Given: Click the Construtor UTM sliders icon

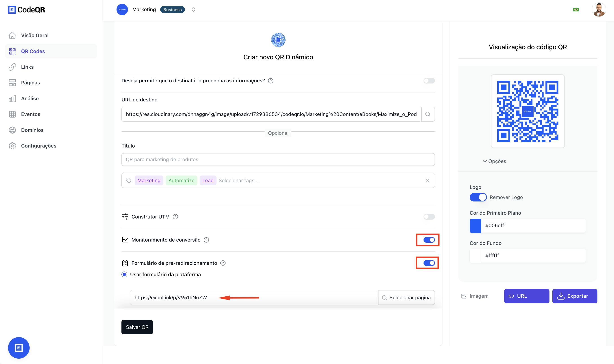Looking at the screenshot, I should coord(125,216).
